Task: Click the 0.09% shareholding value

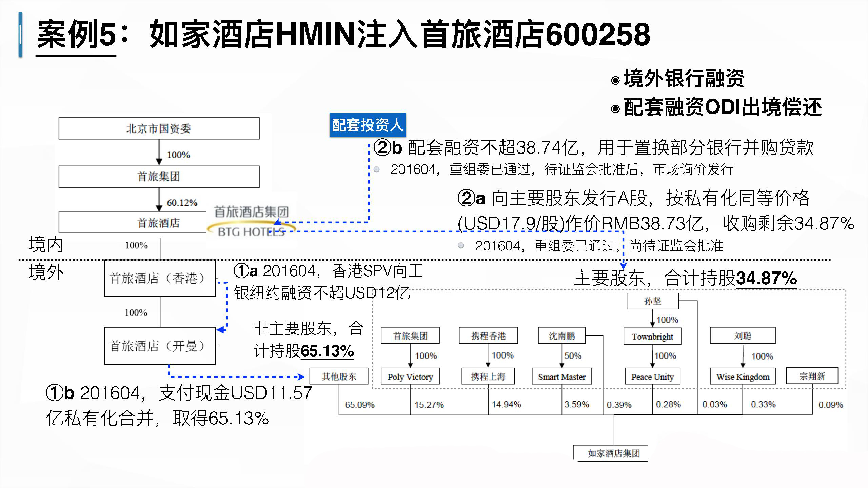Action: pyautogui.click(x=831, y=405)
